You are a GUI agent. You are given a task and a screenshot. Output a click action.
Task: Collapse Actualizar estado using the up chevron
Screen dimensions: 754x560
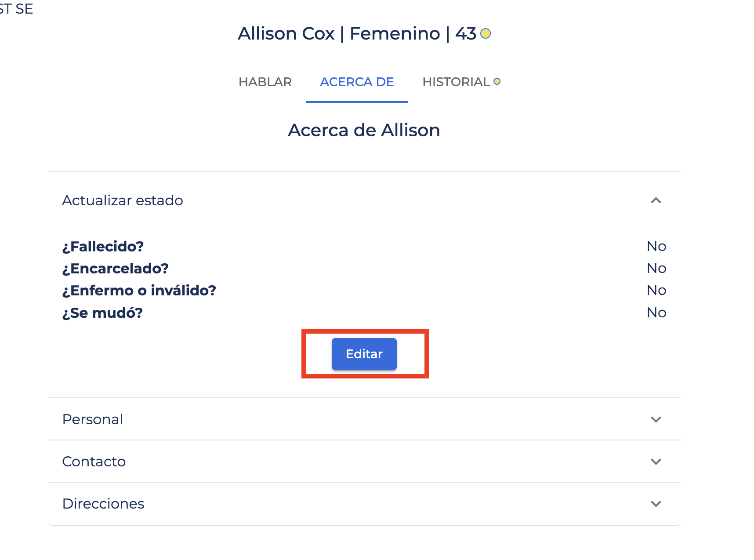click(x=656, y=200)
